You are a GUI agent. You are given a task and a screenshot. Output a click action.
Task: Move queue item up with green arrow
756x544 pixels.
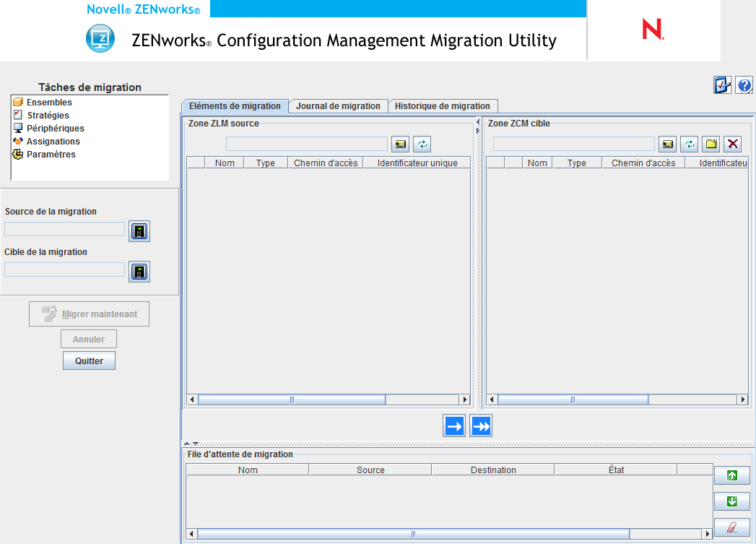click(731, 475)
